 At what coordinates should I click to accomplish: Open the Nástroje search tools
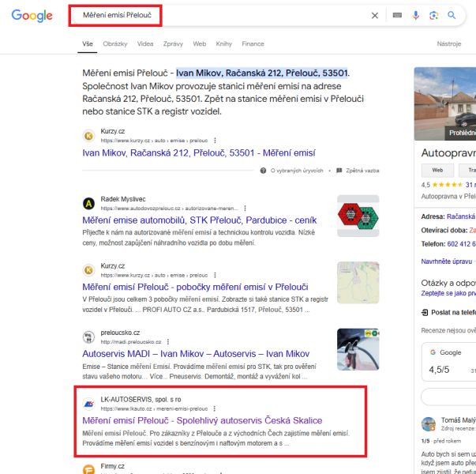tap(449, 43)
